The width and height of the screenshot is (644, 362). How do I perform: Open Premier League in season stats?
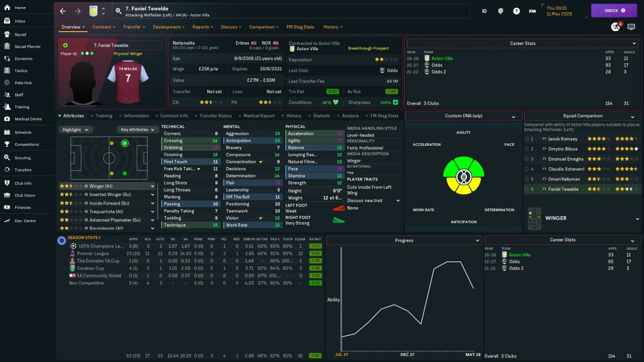[x=93, y=253]
